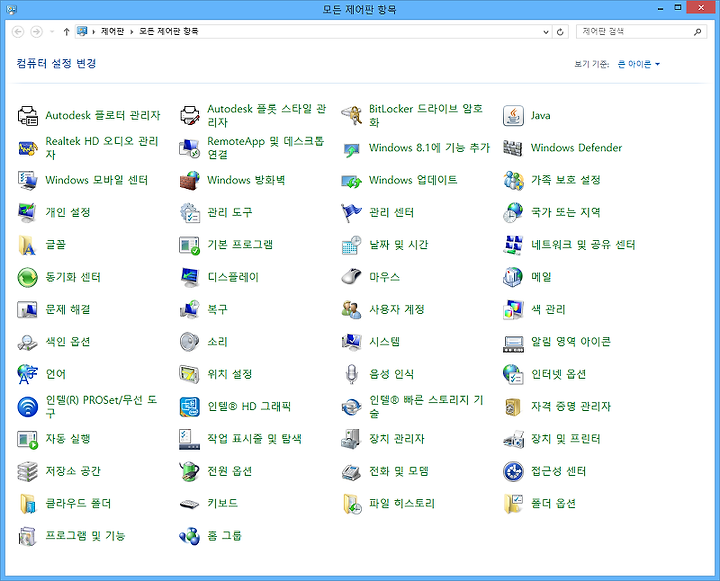The image size is (720, 581).
Task: Open the Autodesk 플로터 관리자 icon
Action: (28, 116)
